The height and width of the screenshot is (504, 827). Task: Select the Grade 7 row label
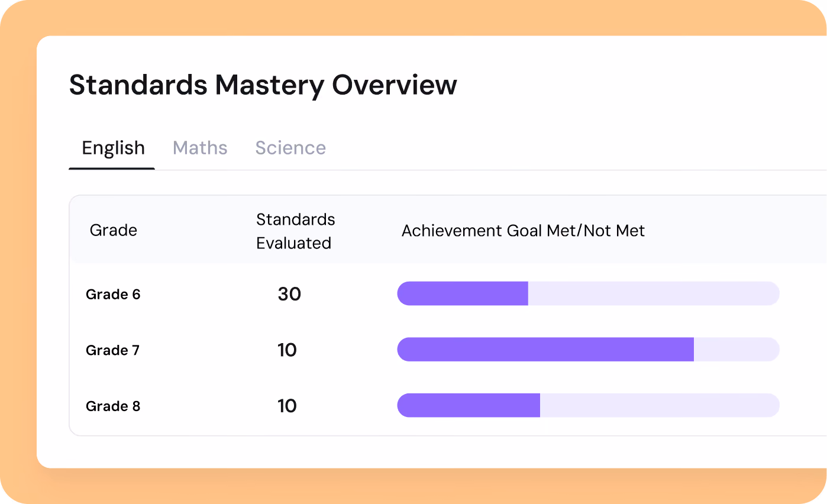tap(112, 350)
